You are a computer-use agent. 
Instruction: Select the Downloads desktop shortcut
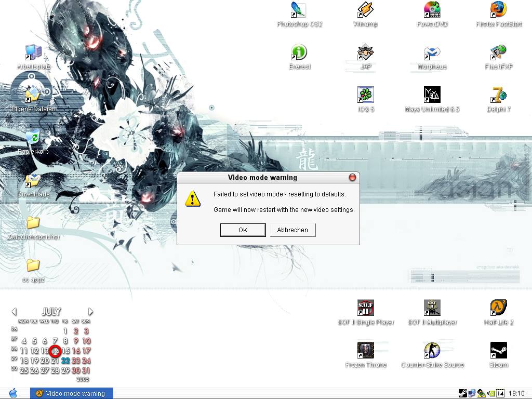point(33,180)
